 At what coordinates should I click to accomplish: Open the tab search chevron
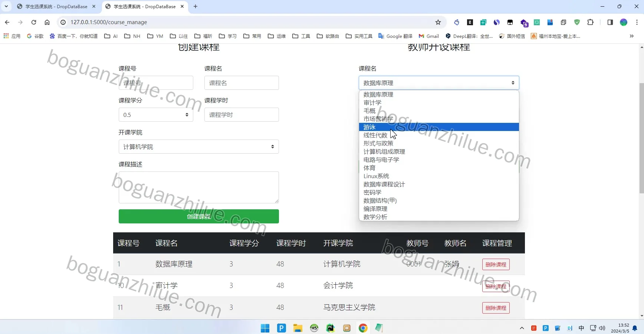click(x=6, y=6)
